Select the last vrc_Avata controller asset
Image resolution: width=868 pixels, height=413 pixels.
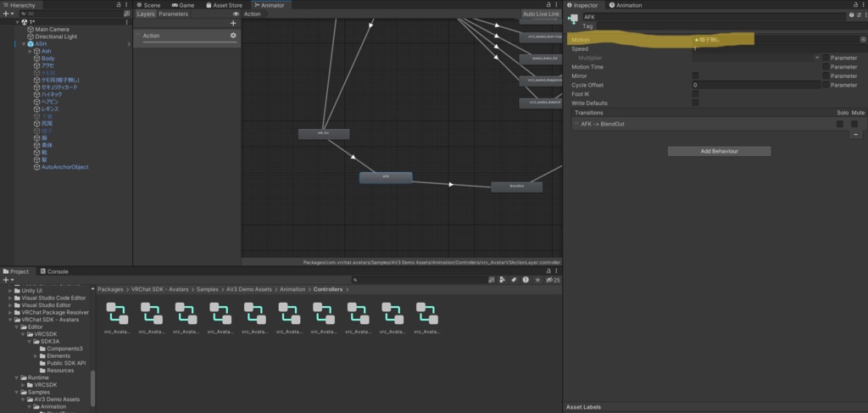(x=427, y=318)
